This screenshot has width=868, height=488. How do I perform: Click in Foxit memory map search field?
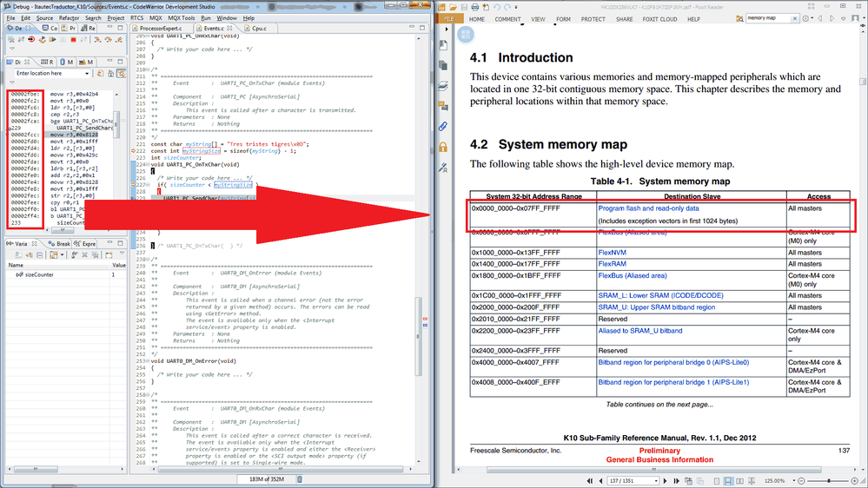click(x=767, y=18)
